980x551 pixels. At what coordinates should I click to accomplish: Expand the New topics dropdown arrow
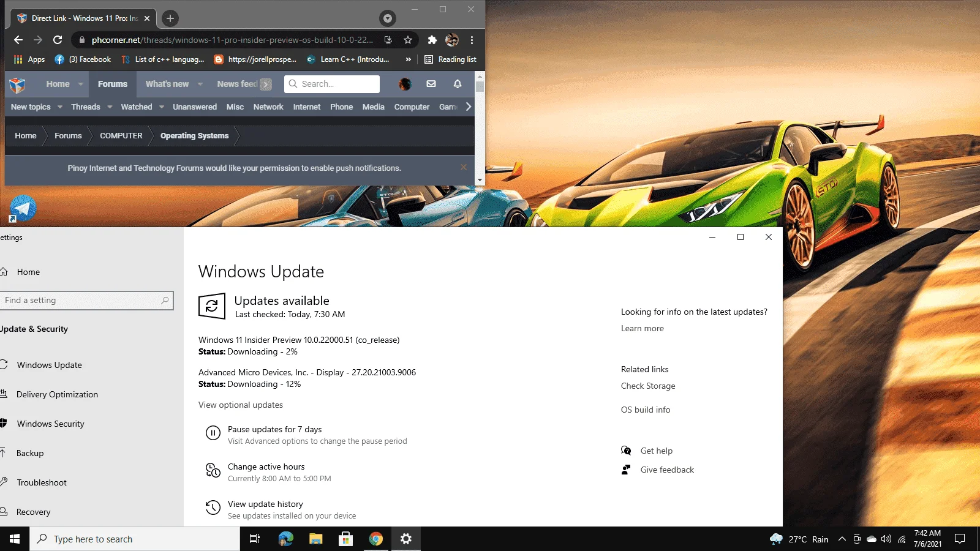(x=60, y=107)
